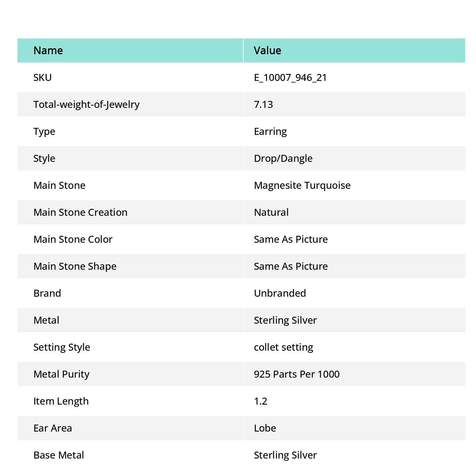This screenshot has height=476, width=476.
Task: Select the weight value 7.13
Action: [263, 104]
